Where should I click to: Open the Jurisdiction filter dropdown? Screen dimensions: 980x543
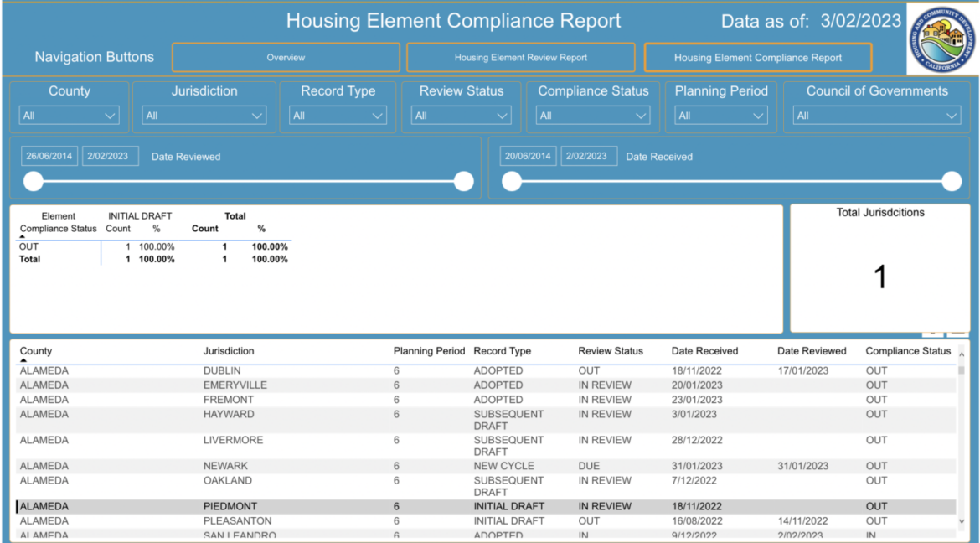[x=204, y=116]
